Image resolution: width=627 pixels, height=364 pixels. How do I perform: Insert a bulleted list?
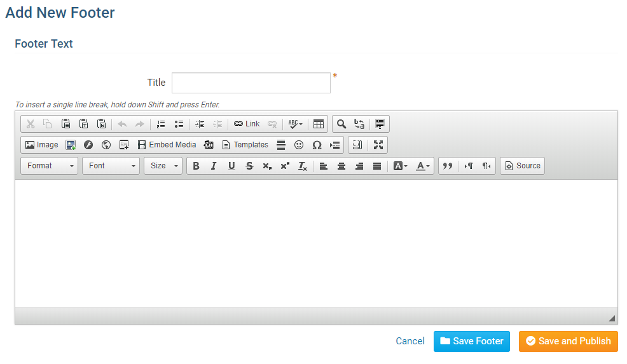pyautogui.click(x=179, y=124)
